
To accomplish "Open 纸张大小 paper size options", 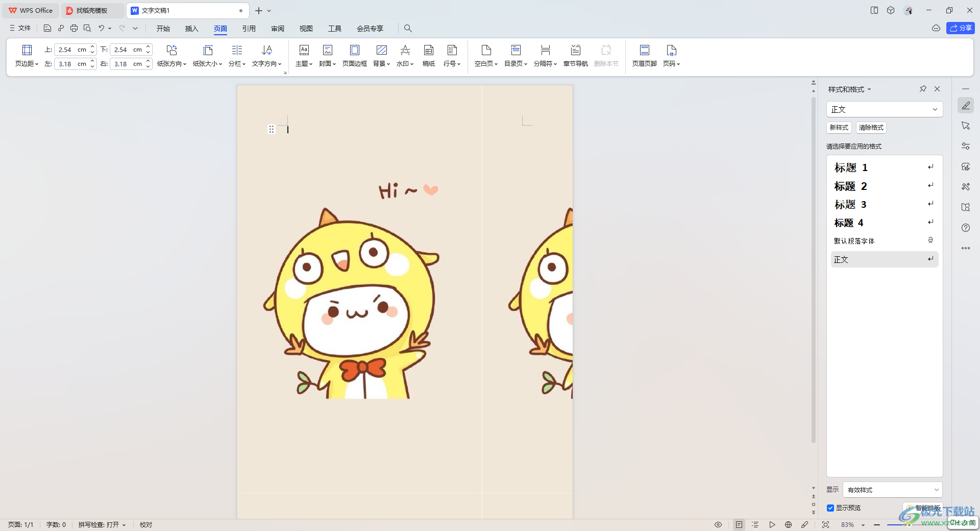I will pos(207,56).
